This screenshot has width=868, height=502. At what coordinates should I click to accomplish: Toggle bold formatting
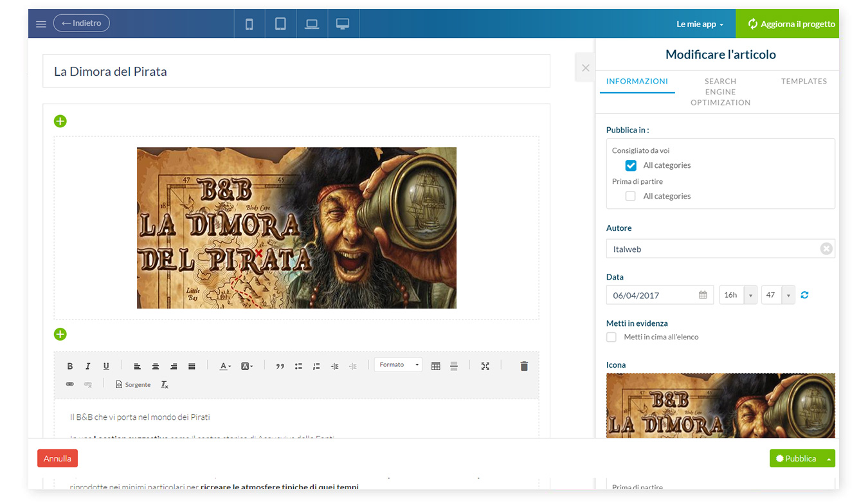[70, 366]
